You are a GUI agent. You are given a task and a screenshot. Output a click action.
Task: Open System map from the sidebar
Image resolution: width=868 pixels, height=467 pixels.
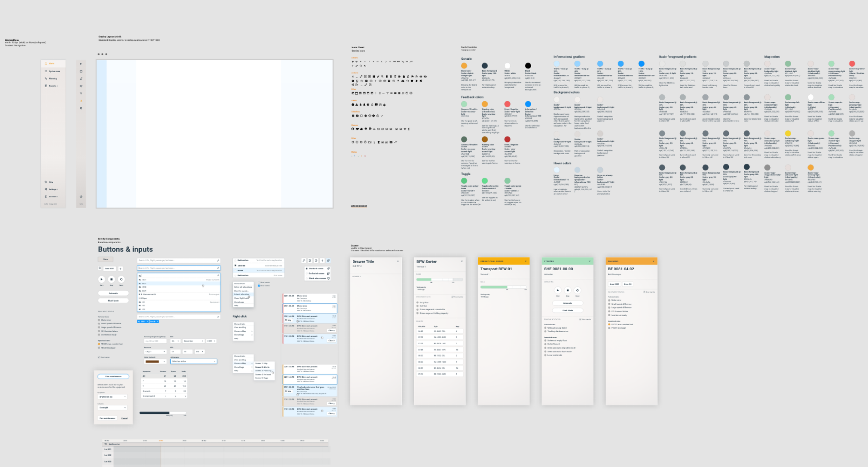(x=54, y=71)
